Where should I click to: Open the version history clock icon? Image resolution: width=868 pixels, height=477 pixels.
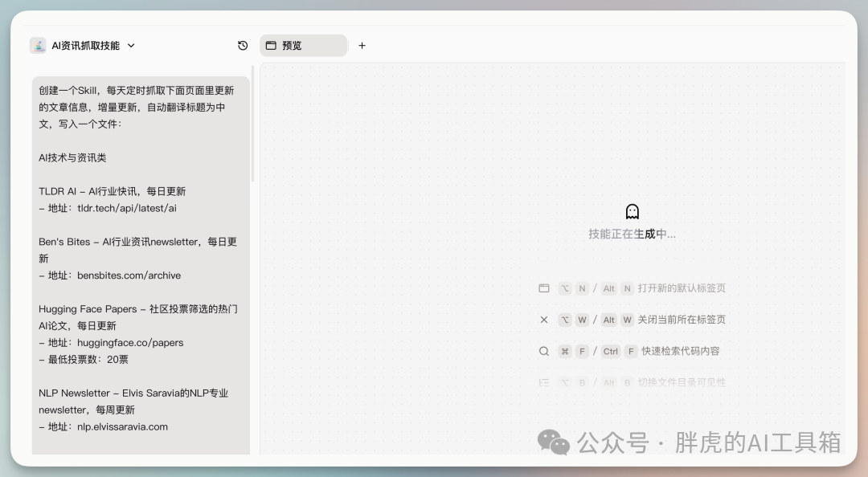242,46
